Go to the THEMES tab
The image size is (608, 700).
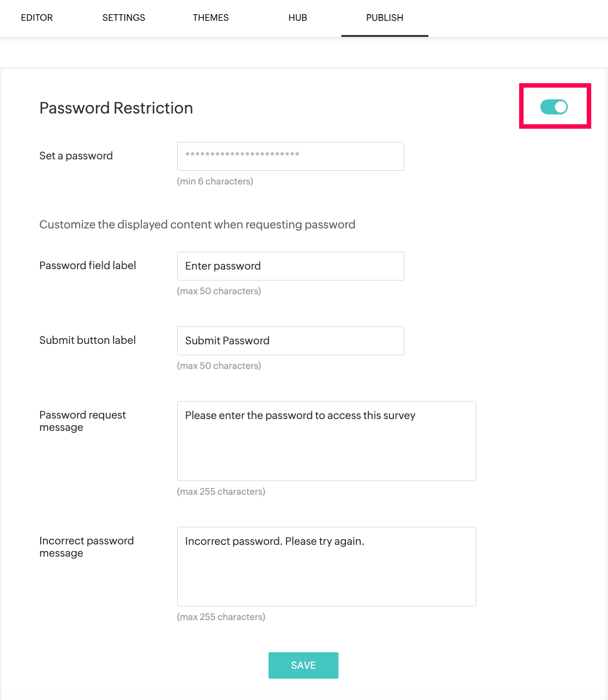pos(211,18)
